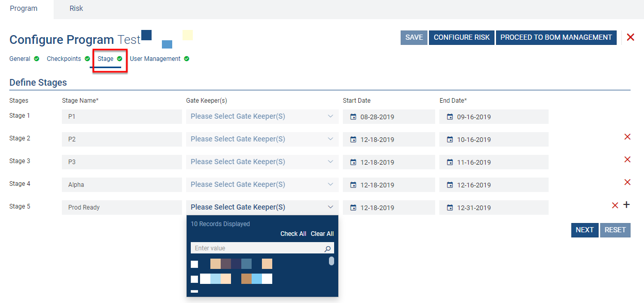Click the NEXT button
This screenshot has width=644, height=303.
(584, 230)
